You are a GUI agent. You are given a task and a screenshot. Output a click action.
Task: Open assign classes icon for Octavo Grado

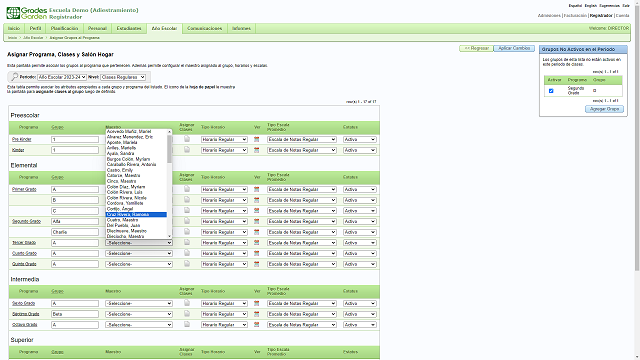(187, 324)
